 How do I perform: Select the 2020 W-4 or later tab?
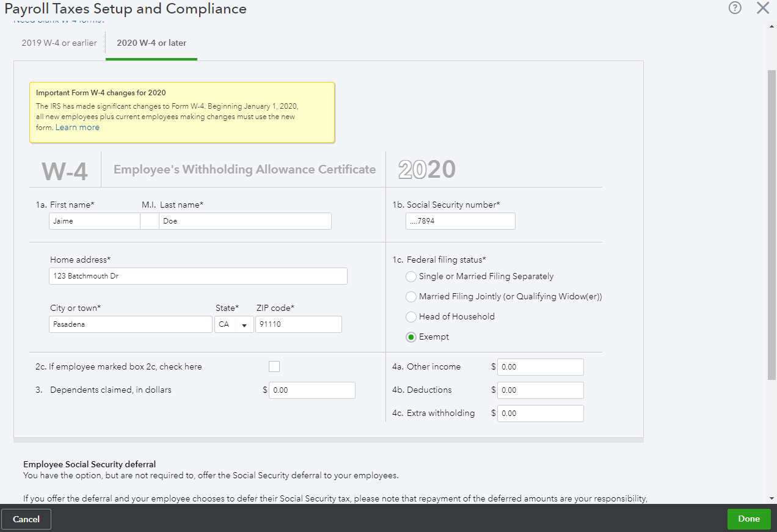click(151, 43)
